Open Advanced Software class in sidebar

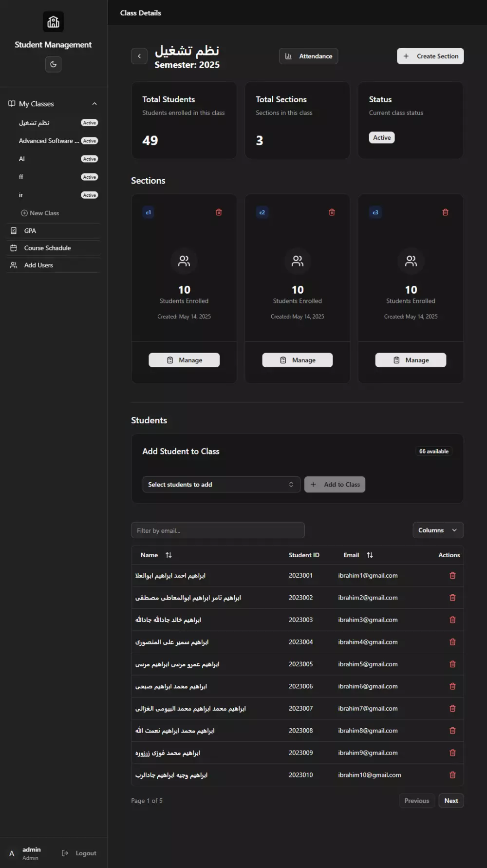49,141
